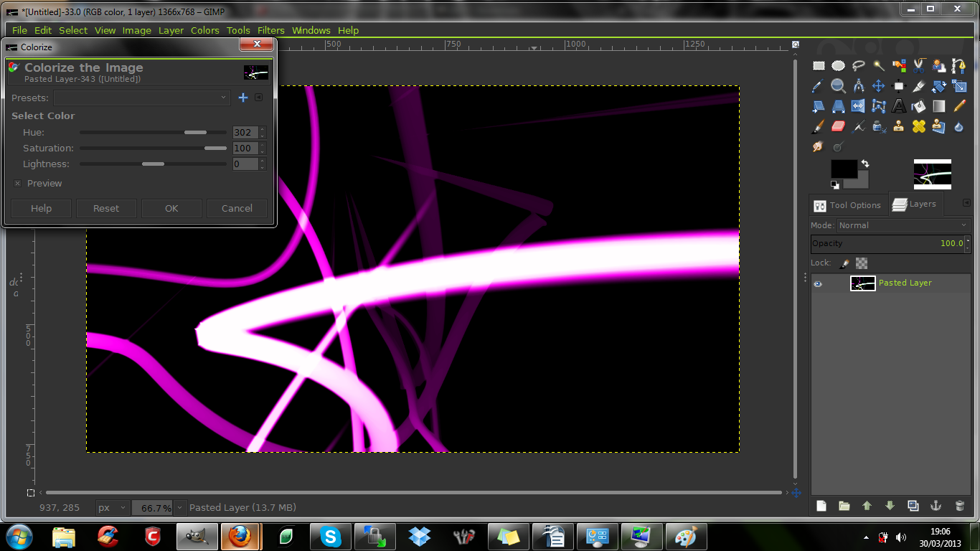Choose the Eraser tool
The height and width of the screenshot is (551, 980).
pos(838,126)
